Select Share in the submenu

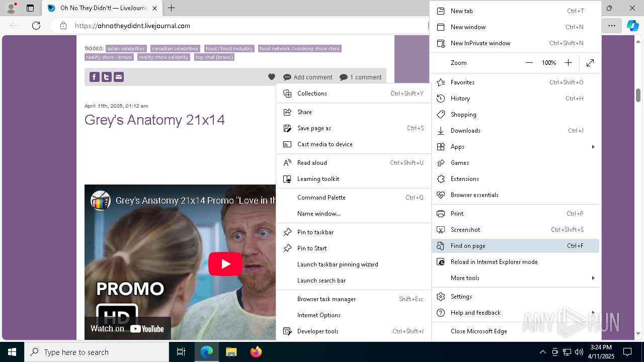click(x=354, y=112)
